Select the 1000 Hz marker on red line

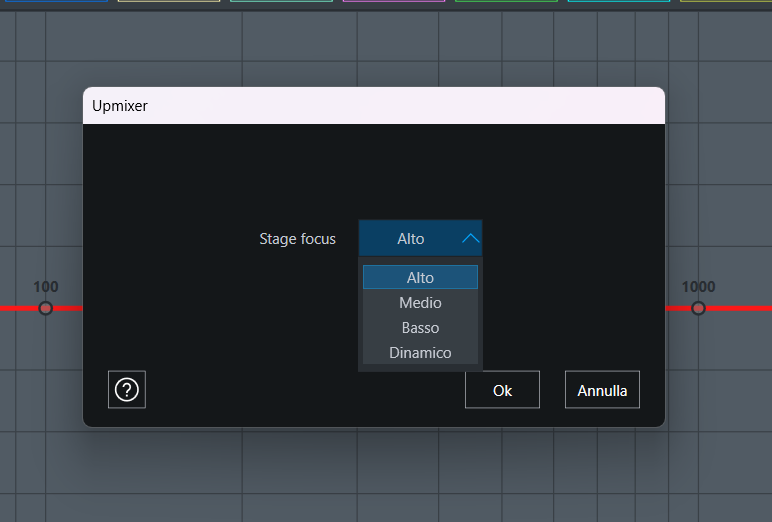click(x=698, y=308)
